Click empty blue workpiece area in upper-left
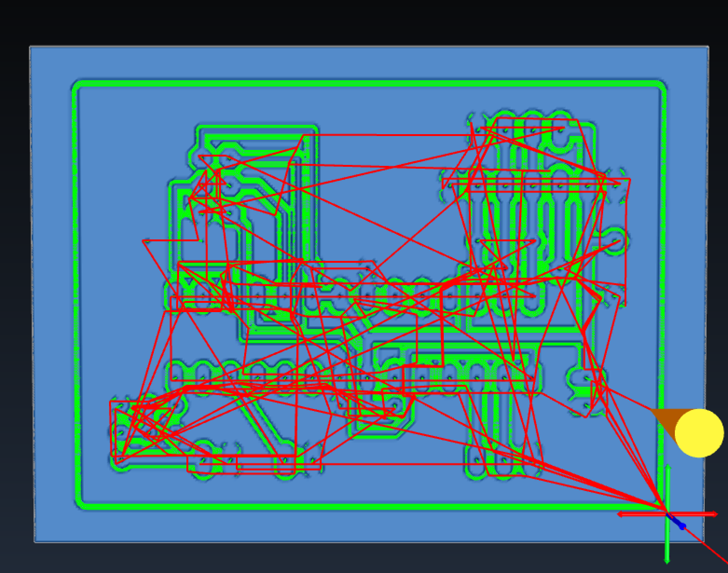The width and height of the screenshot is (728, 573). 121,140
